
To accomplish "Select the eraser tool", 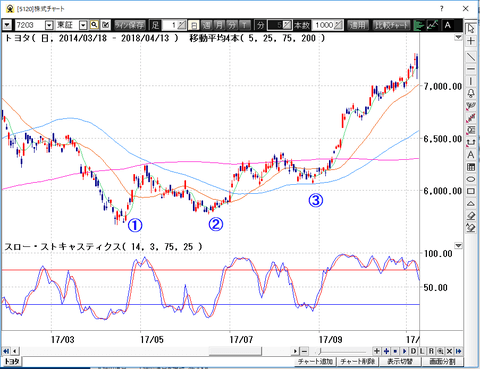I will 471,216.
